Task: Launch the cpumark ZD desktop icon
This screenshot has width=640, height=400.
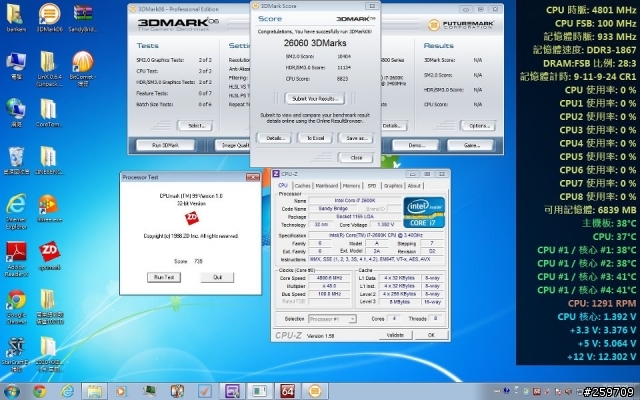Action: point(49,256)
